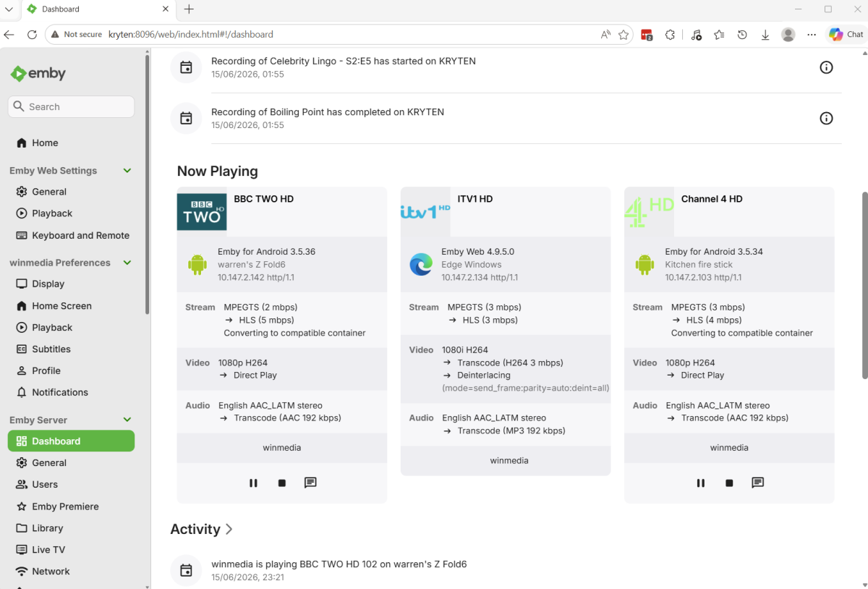Open Emby Premiere in the sidebar
868x589 pixels.
pos(71,507)
